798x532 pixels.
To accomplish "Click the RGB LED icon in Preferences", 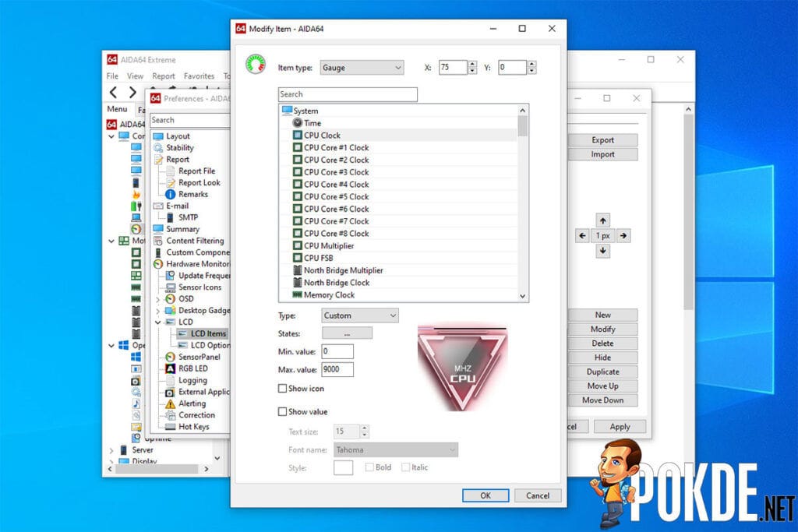I will (x=171, y=368).
